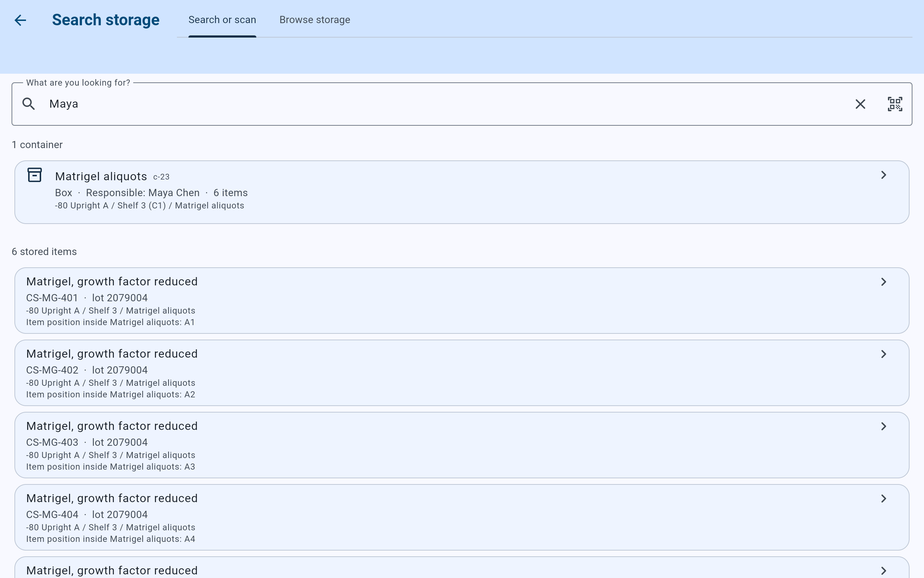Select the CS-MG-401 lot 2079004 text
The image size is (924, 578).
pos(87,298)
